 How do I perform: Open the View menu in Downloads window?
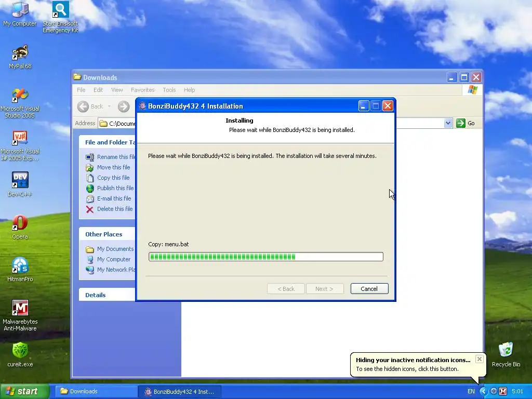pyautogui.click(x=117, y=90)
